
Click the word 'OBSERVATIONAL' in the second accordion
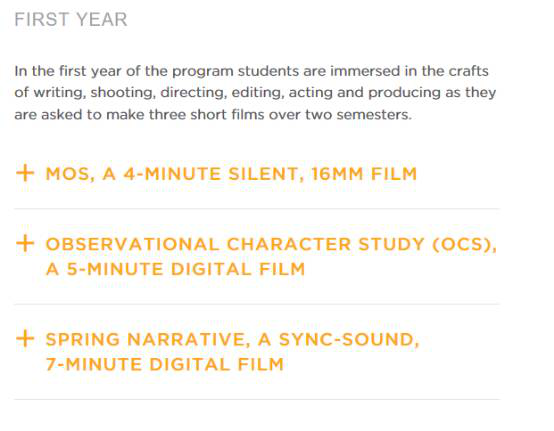(x=132, y=244)
